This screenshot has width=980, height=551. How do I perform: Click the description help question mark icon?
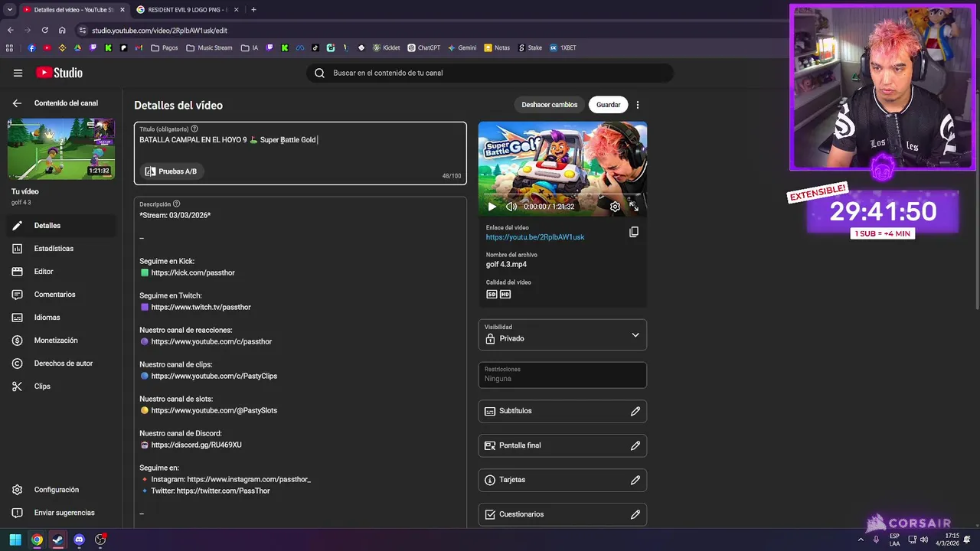[x=177, y=204]
